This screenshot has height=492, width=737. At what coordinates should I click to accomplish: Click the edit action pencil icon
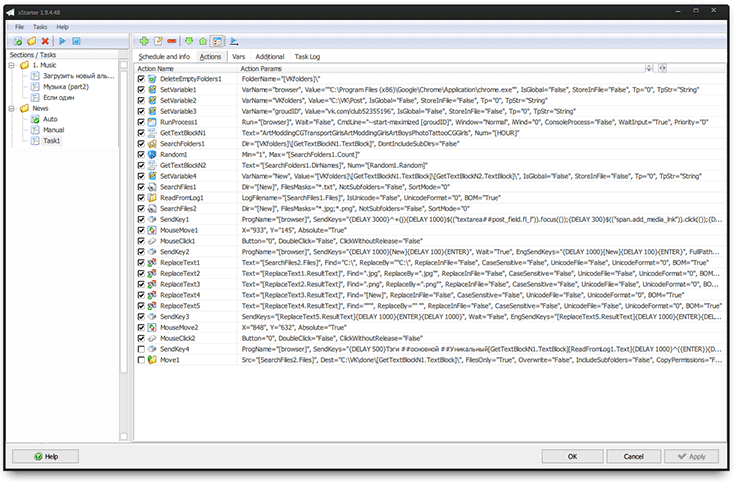pyautogui.click(x=158, y=41)
